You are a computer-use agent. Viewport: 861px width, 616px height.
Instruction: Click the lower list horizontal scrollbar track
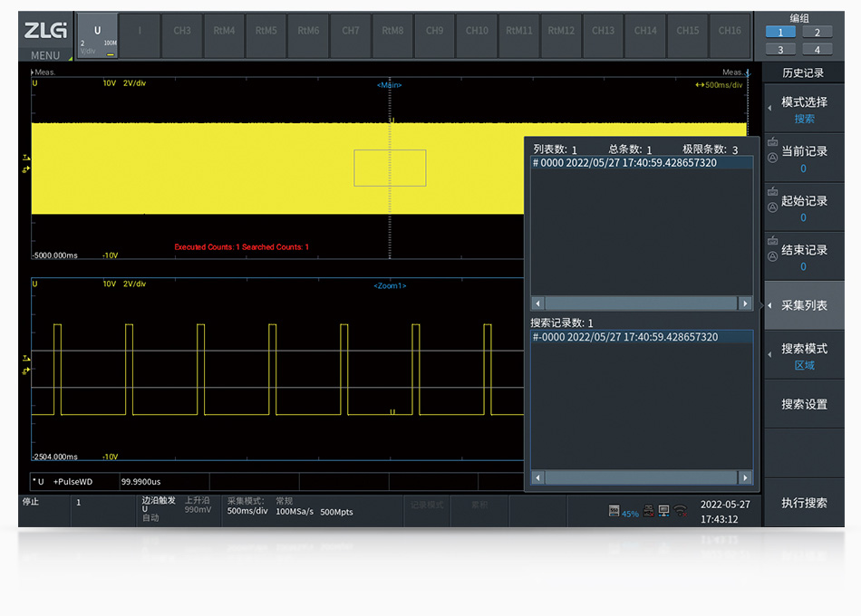642,477
